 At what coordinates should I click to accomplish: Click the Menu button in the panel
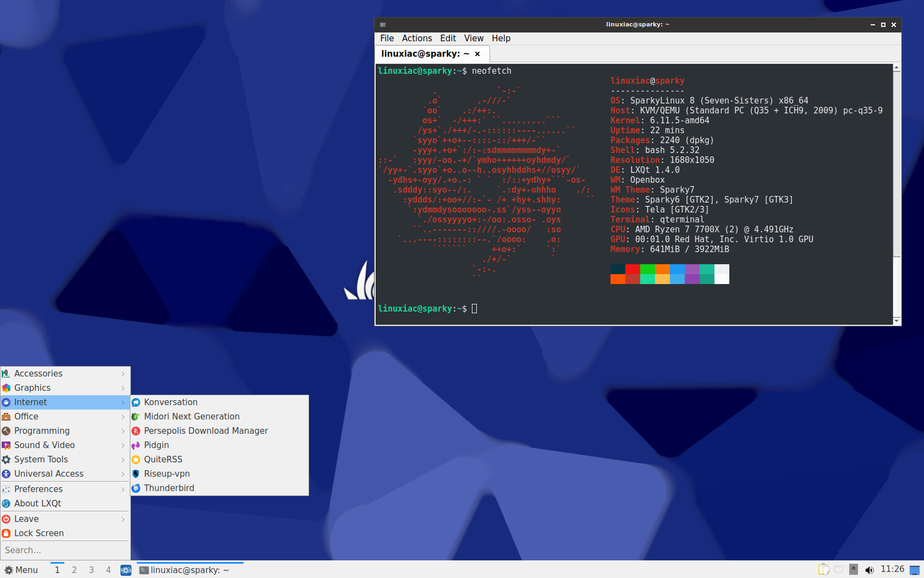click(21, 570)
